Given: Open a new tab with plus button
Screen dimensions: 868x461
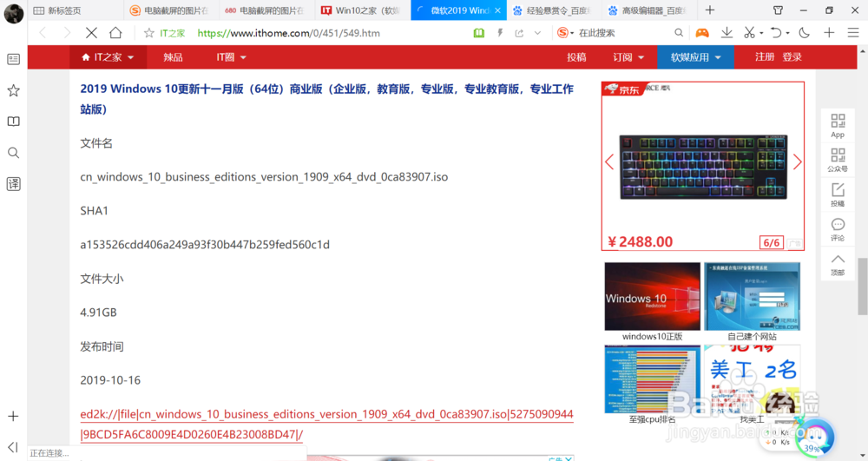Looking at the screenshot, I should pos(710,10).
